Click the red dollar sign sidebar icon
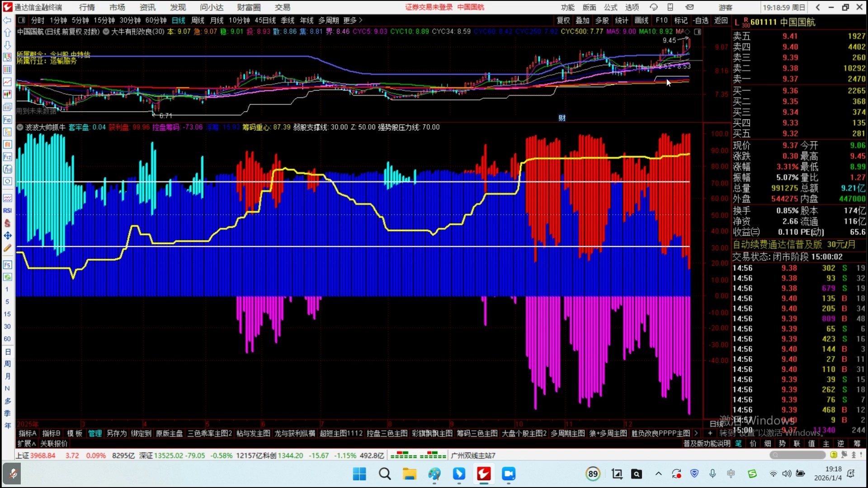The height and width of the screenshot is (488, 868). [x=7, y=223]
